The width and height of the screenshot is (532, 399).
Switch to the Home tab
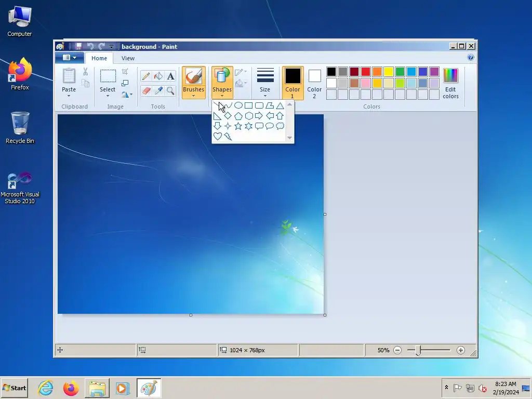pos(99,58)
